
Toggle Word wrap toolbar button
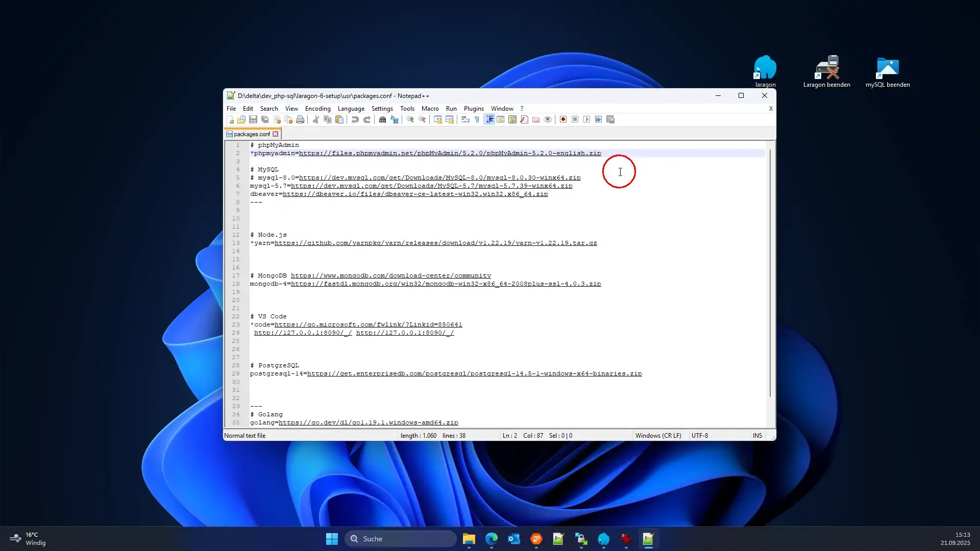pos(465,119)
